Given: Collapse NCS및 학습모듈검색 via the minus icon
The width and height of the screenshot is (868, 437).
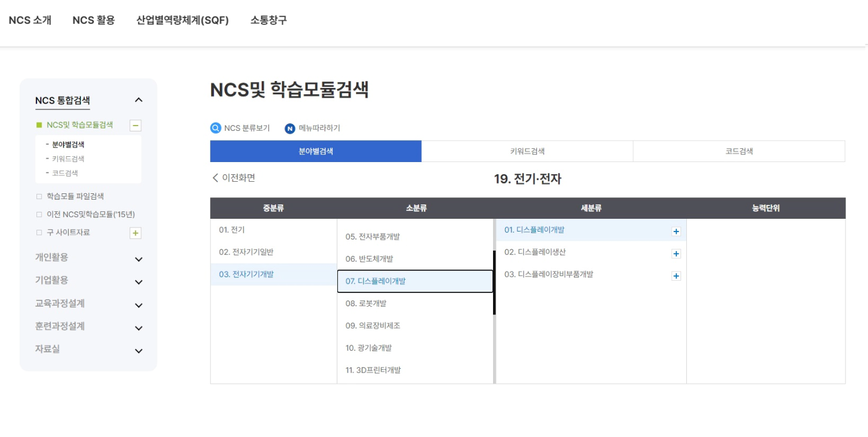Looking at the screenshot, I should (135, 125).
